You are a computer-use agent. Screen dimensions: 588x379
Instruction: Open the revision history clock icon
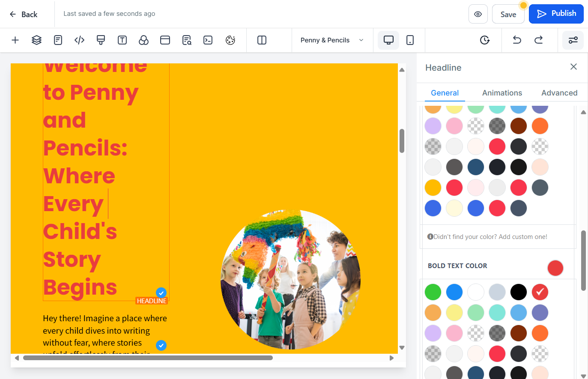[485, 40]
